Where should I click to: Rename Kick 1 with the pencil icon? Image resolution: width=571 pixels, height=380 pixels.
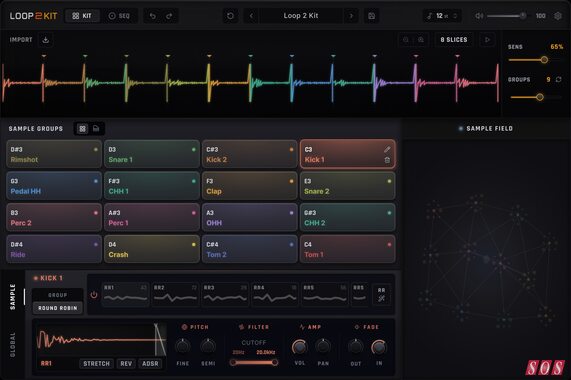(x=387, y=149)
